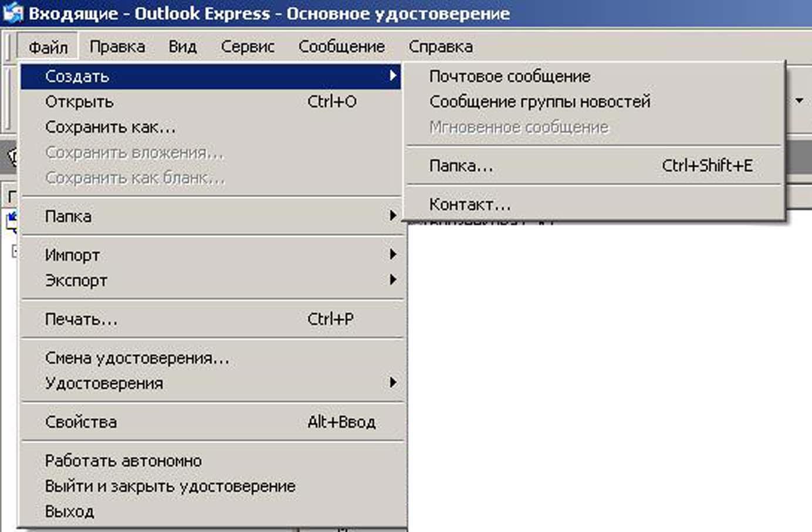Viewport: 812px width, 532px height.
Task: Select Создать in the File menu
Action: (x=211, y=76)
